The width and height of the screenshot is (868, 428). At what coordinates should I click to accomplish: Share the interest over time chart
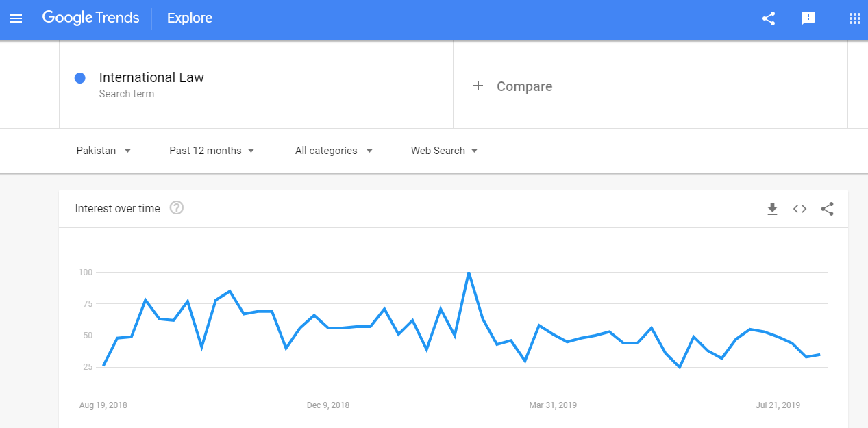827,209
